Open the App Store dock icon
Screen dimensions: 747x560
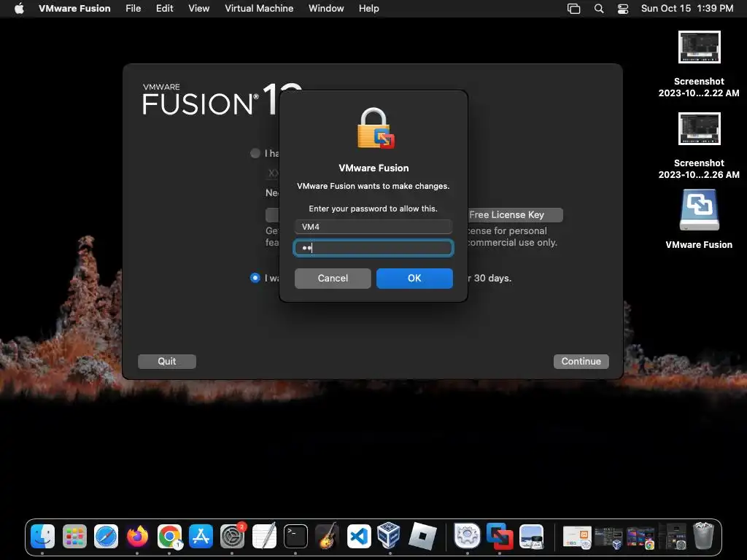coord(201,537)
